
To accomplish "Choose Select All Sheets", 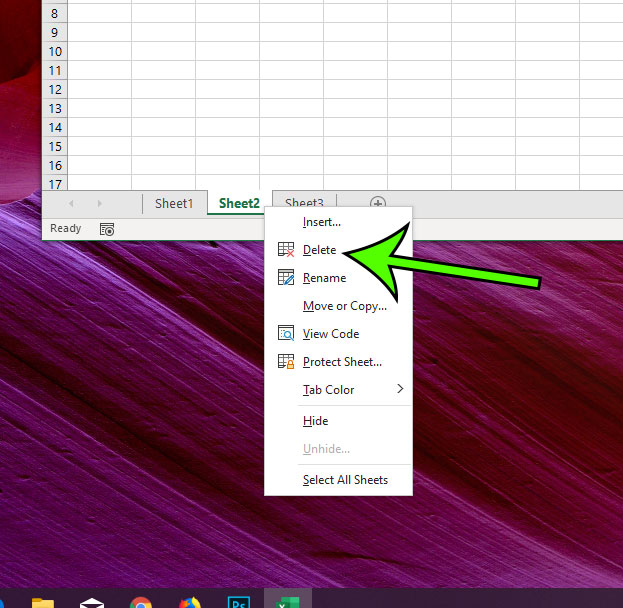I will [338, 480].
